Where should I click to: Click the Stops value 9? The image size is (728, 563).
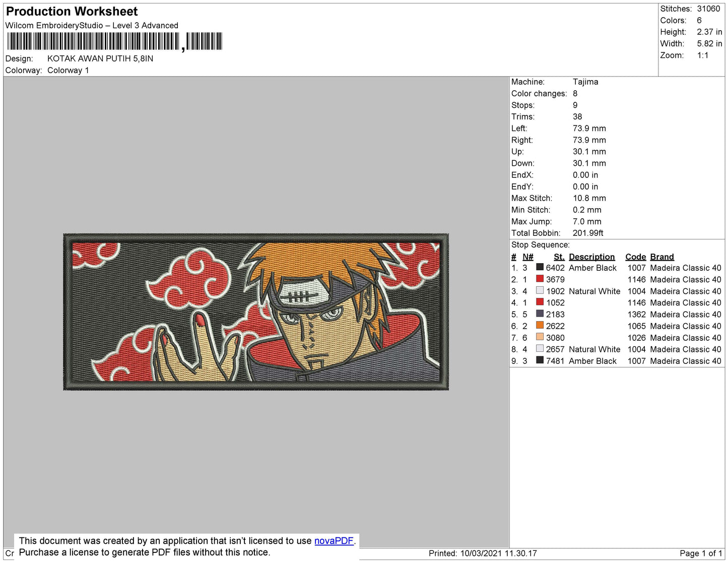pyautogui.click(x=575, y=105)
